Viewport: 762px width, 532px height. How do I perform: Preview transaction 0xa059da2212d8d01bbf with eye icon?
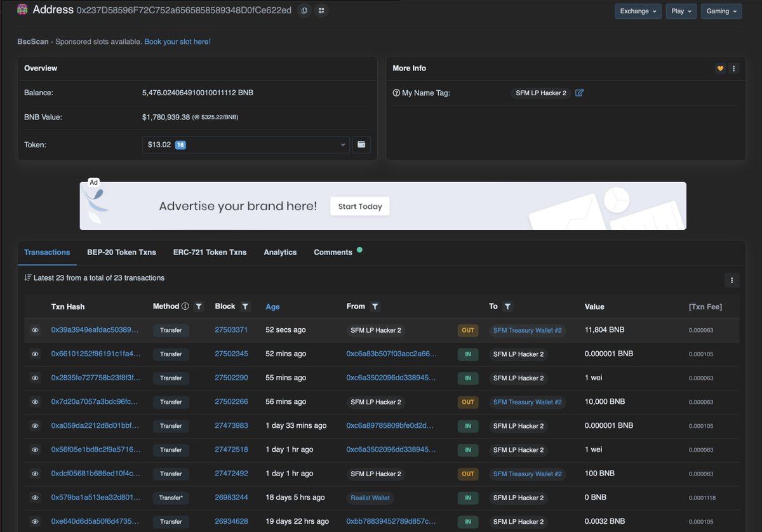(35, 426)
